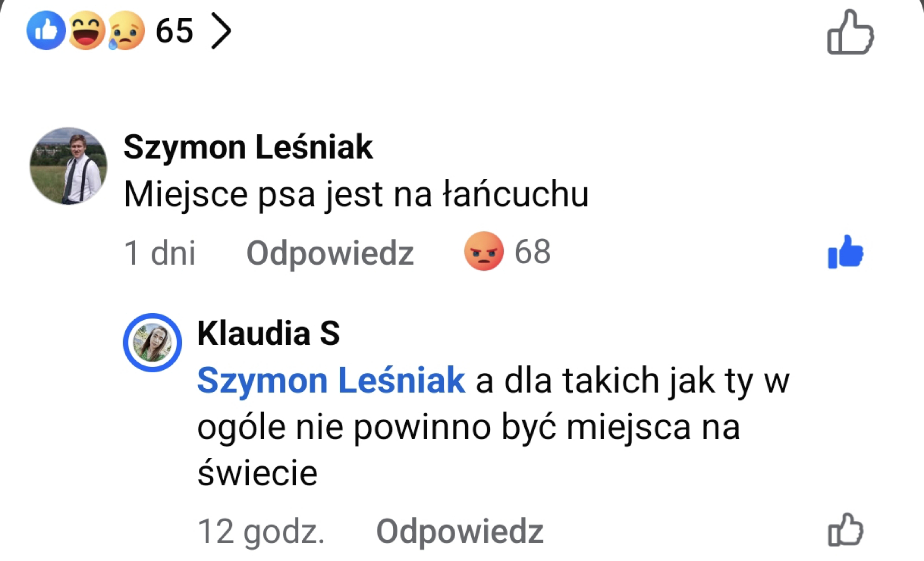Screen dimensions: 924x561
Task: Click the sad crying reaction emoji
Action: tap(126, 30)
